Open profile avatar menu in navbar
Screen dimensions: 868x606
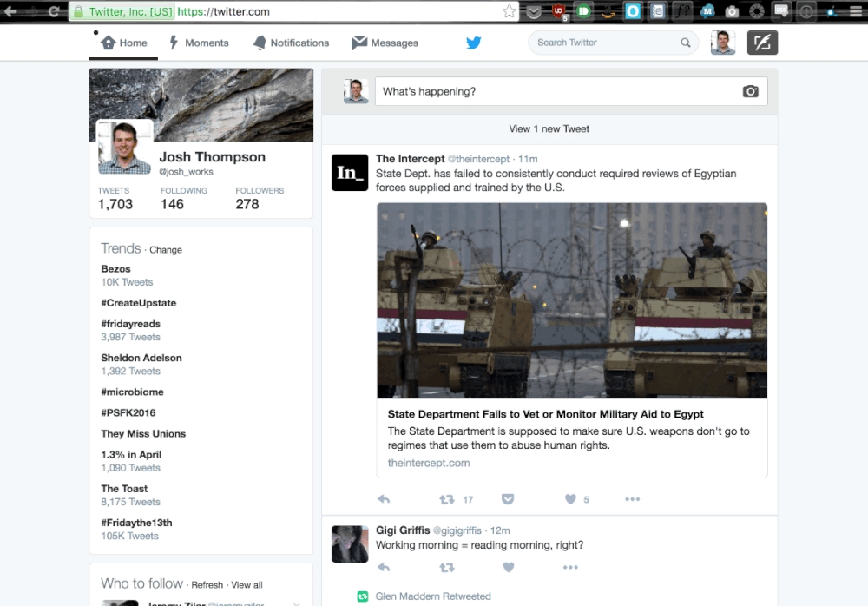[723, 43]
